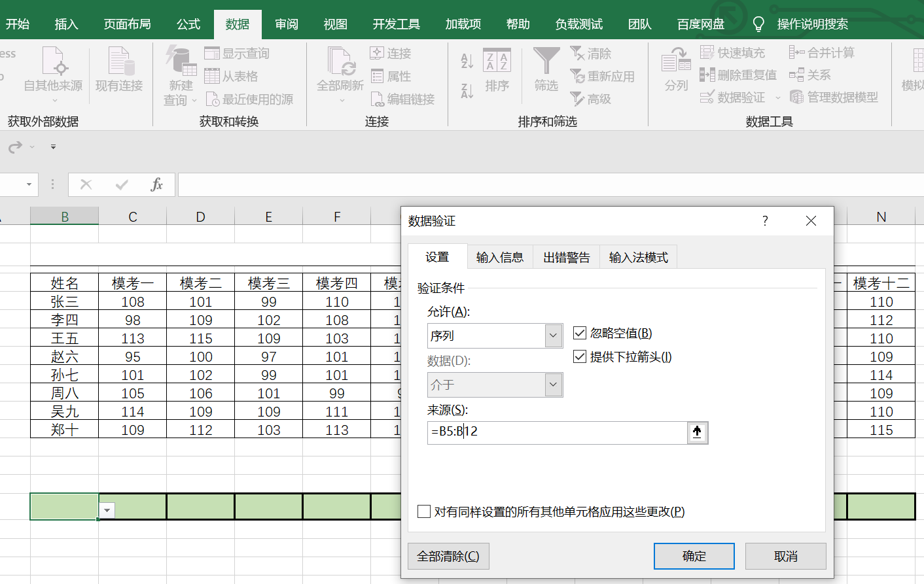Click the 自其他来源 data source icon

pyautogui.click(x=54, y=61)
